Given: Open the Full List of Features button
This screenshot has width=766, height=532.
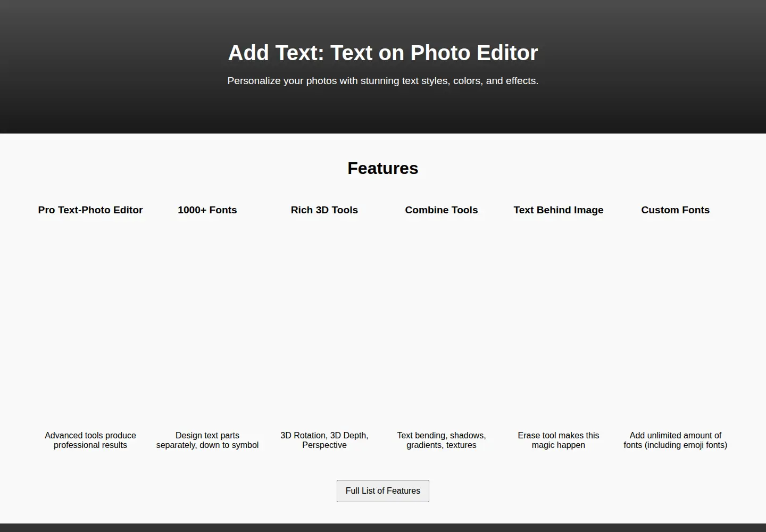Looking at the screenshot, I should tap(383, 491).
